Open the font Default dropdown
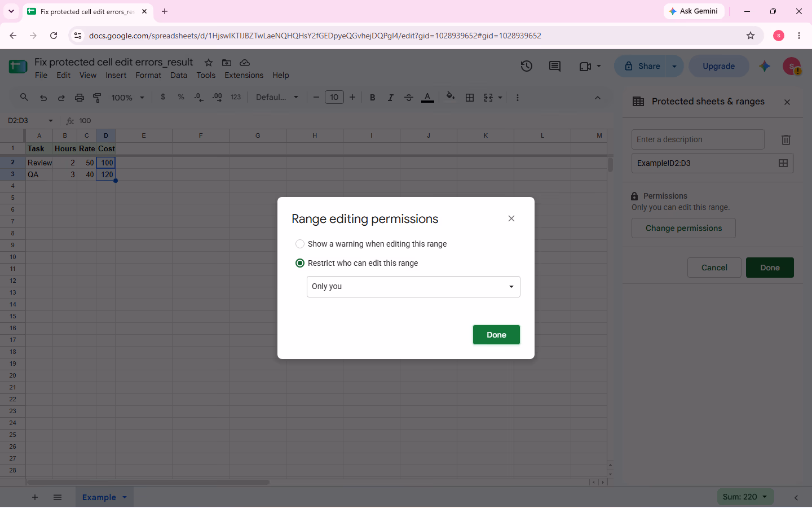This screenshot has height=508, width=812. point(277,97)
